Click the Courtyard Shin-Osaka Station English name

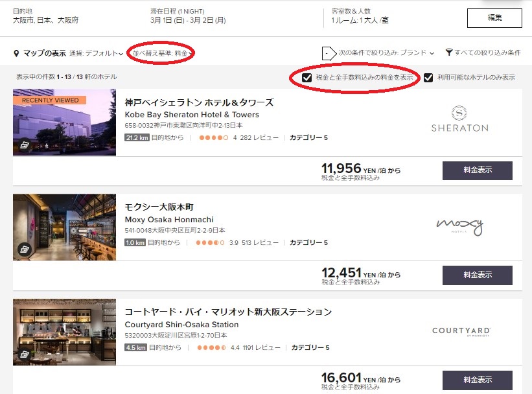pos(181,325)
